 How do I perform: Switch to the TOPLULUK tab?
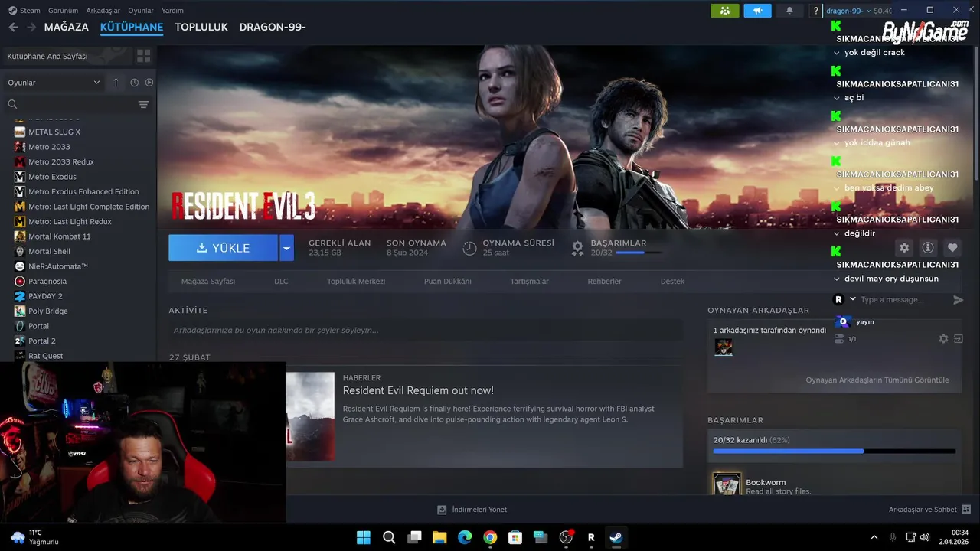(201, 27)
